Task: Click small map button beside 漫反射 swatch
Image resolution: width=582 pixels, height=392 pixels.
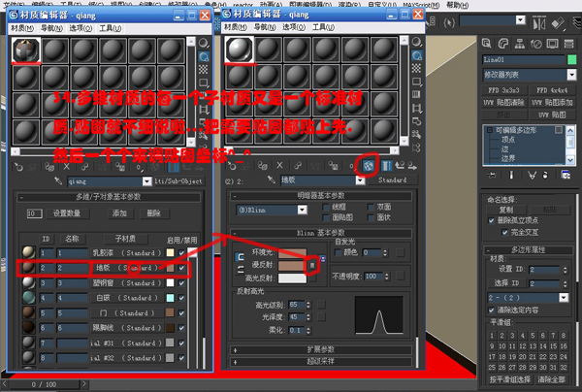Action: 312,265
